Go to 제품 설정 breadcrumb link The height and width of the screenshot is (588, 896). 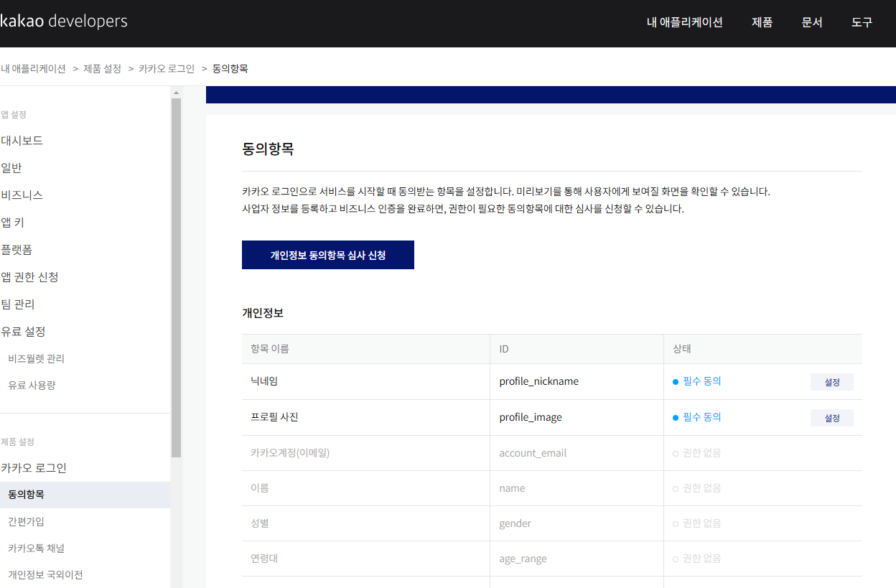point(102,68)
